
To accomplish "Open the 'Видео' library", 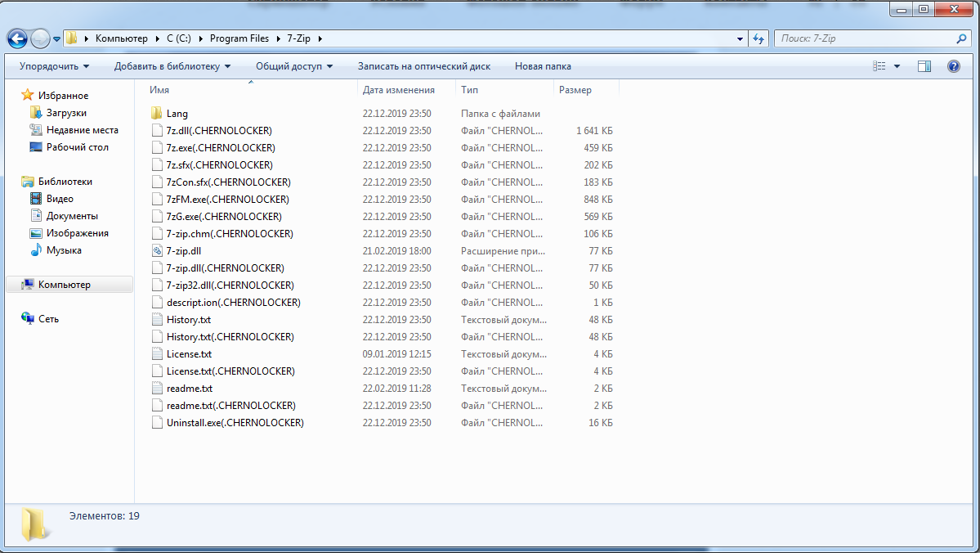I will 60,198.
